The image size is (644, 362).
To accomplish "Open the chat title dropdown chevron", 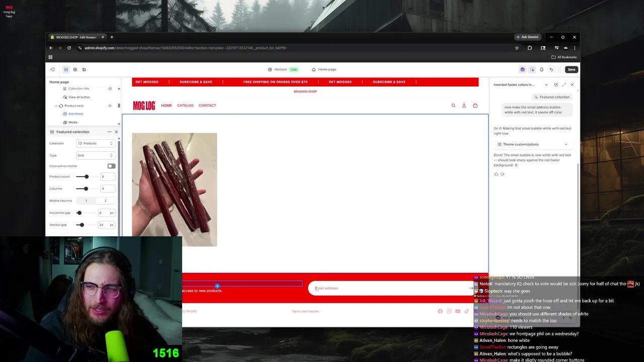I will click(x=546, y=84).
